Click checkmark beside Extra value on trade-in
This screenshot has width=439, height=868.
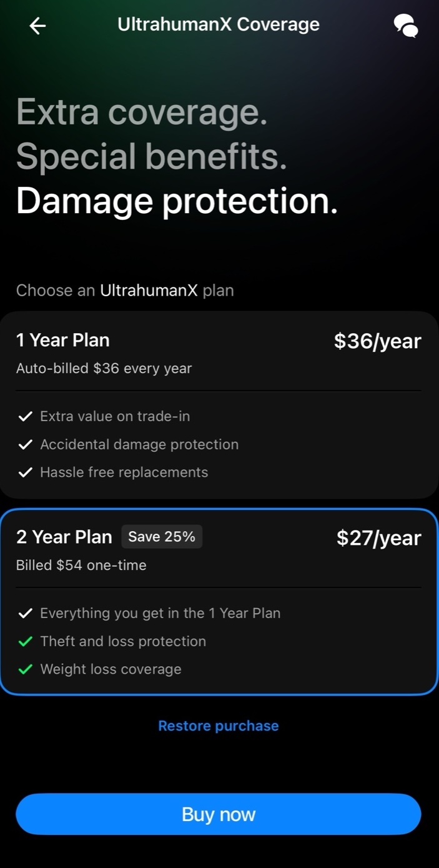[x=25, y=417]
